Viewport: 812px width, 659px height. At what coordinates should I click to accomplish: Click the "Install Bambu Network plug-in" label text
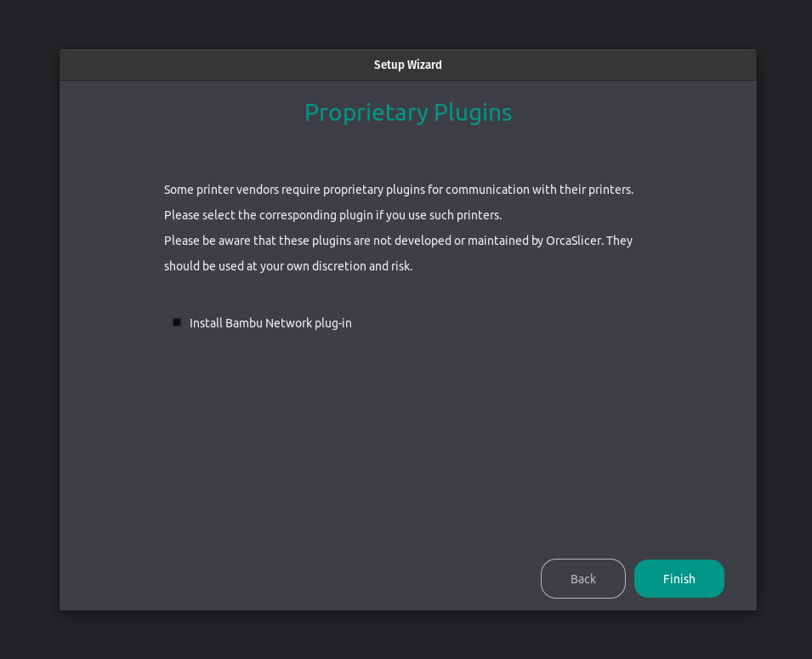270,323
